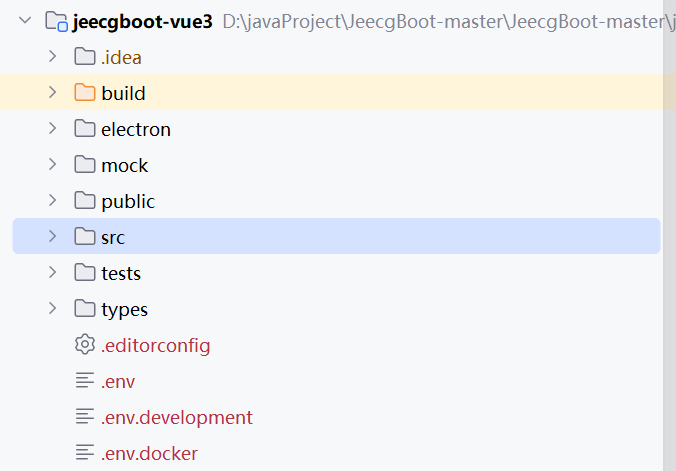
Task: Select the .editorconfig file name
Action: 156,345
